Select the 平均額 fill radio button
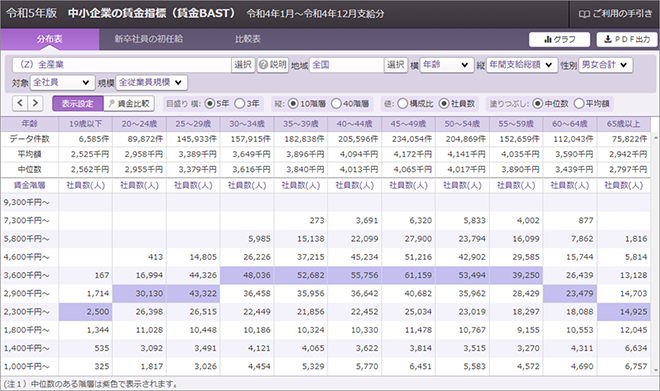The height and width of the screenshot is (391, 660). [579, 104]
